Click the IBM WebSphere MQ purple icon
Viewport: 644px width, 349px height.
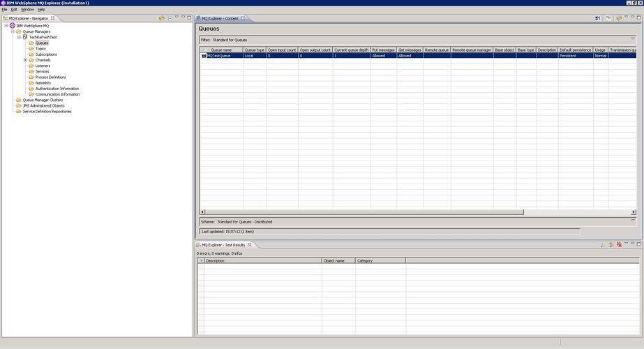click(13, 26)
